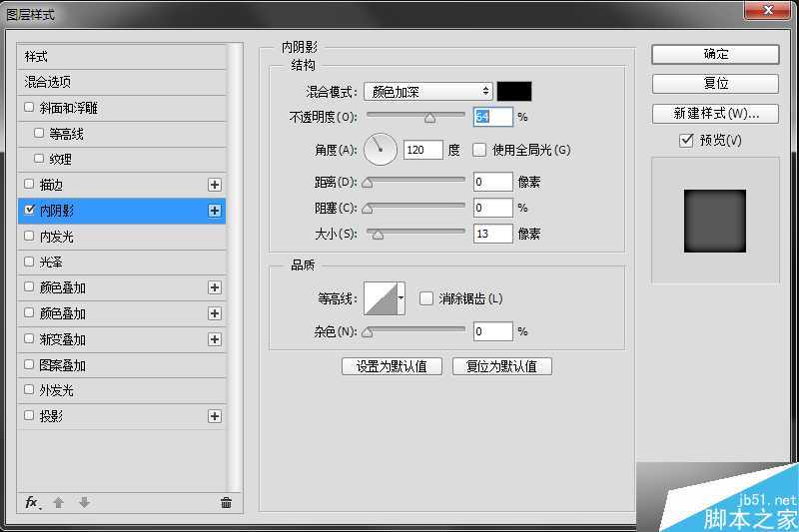Click the trash icon to delete effect
Screen dimensions: 799x532
pos(226,502)
